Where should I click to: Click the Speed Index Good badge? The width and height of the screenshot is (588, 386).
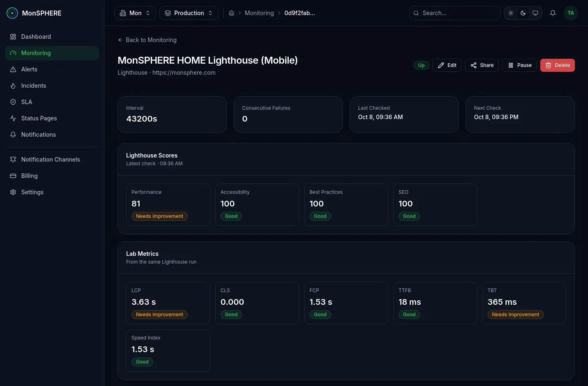[x=142, y=362]
